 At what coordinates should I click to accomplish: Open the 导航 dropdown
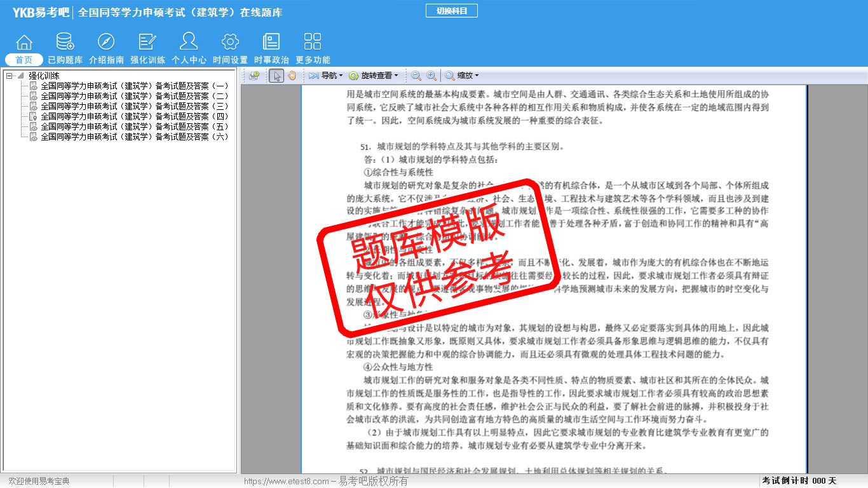tap(326, 76)
